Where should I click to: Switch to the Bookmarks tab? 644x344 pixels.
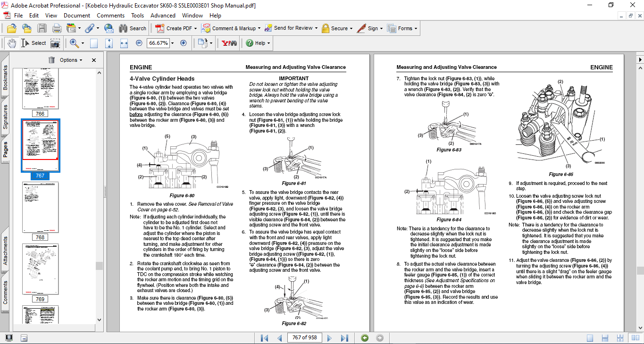point(6,78)
